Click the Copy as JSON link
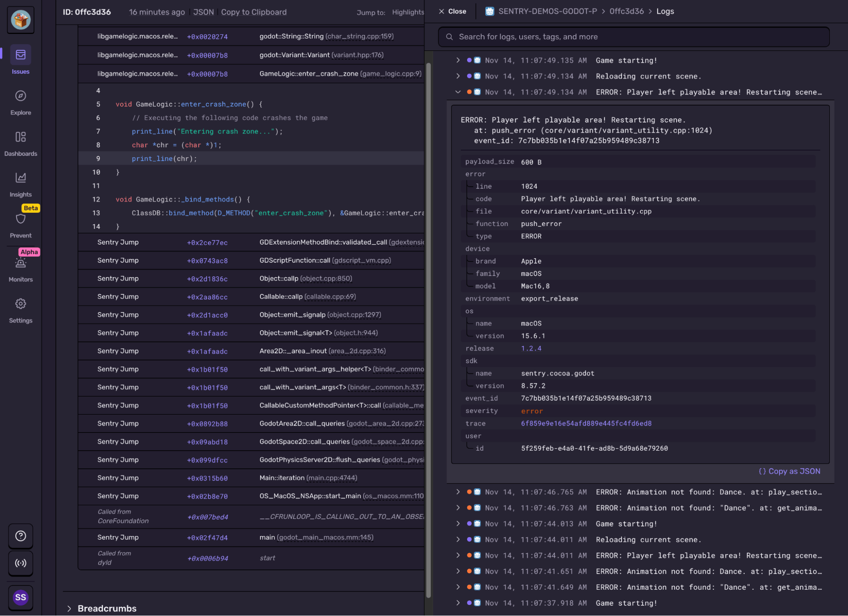The image size is (848, 616). click(789, 471)
